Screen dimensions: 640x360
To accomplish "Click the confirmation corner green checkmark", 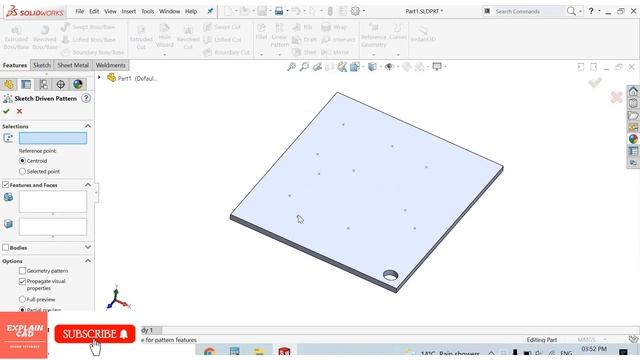I will tap(595, 82).
